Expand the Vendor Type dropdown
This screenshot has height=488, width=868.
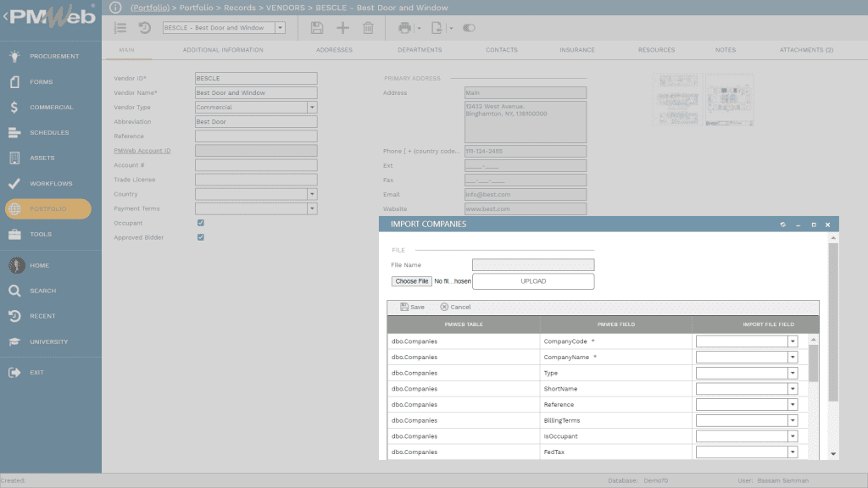[312, 108]
